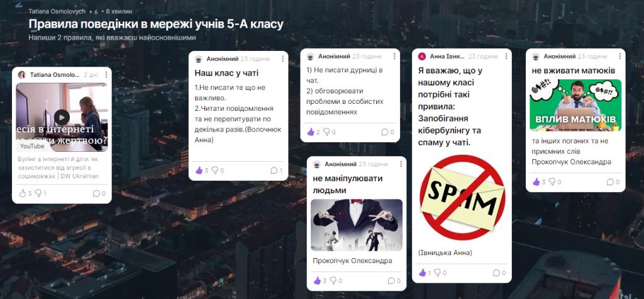
Task: Click thumbs up on 'Не писати дурниці' post
Action: [311, 132]
